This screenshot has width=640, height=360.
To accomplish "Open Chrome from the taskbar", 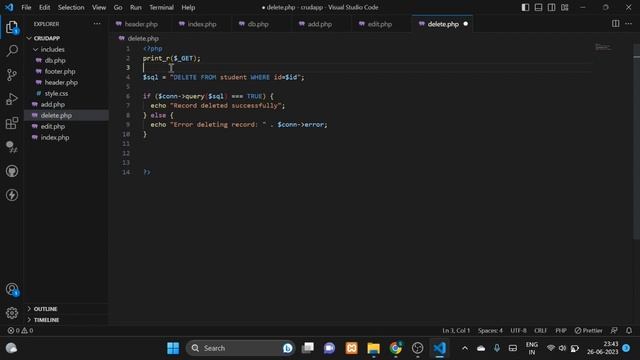I will 396,348.
